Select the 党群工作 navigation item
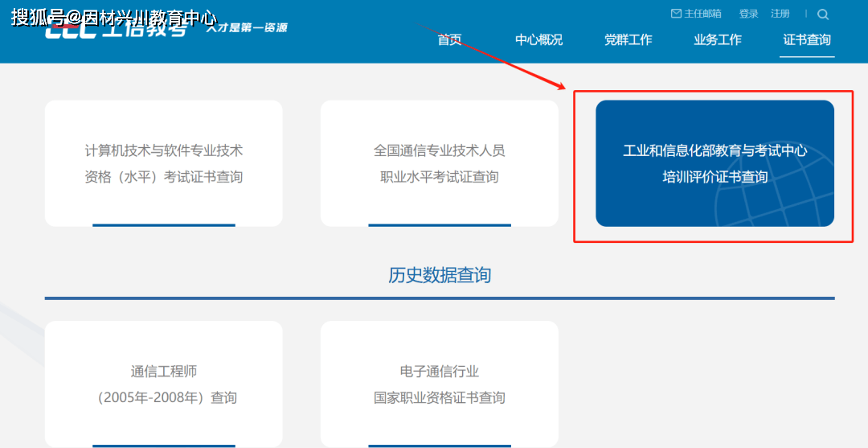The width and height of the screenshot is (868, 448). (628, 40)
